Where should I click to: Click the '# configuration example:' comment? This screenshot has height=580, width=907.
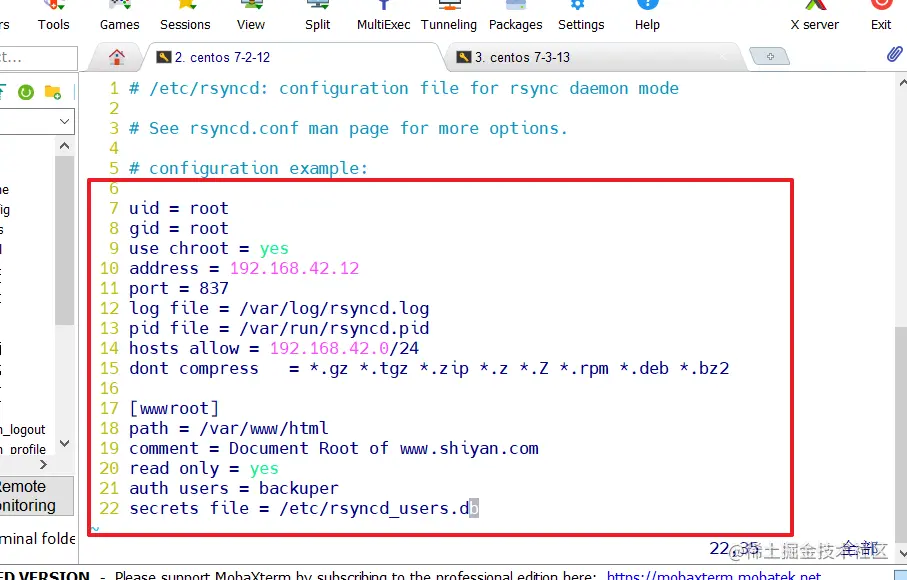(x=248, y=168)
